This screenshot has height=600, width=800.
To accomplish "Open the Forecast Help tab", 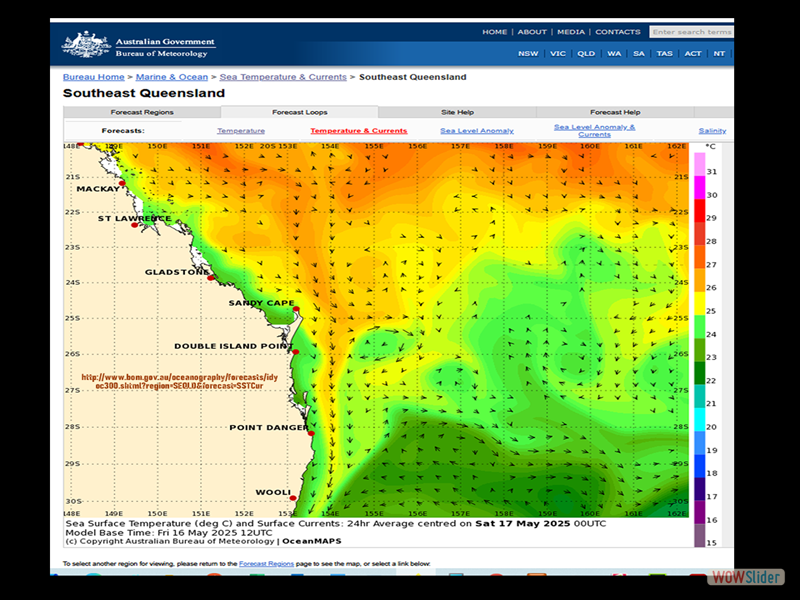I will click(x=615, y=112).
